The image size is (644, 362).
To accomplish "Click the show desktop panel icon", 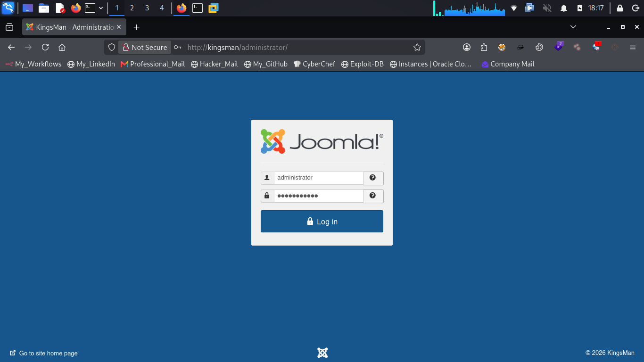I will 28,8.
